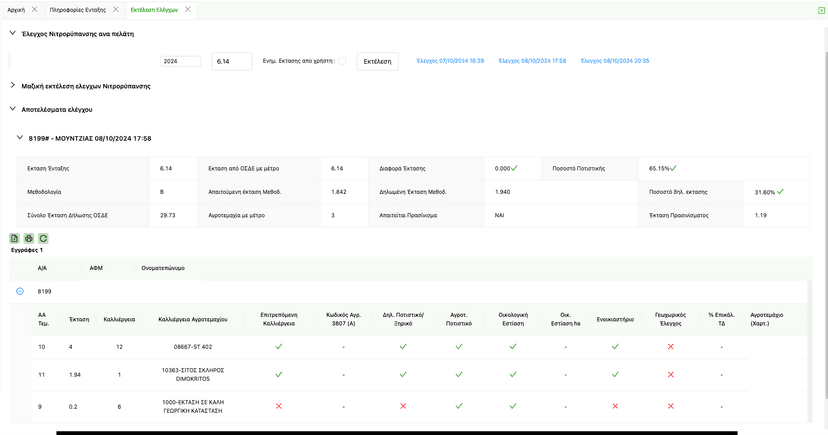Click the Α/Α column header
The width and height of the screenshot is (828, 435).
(42, 268)
